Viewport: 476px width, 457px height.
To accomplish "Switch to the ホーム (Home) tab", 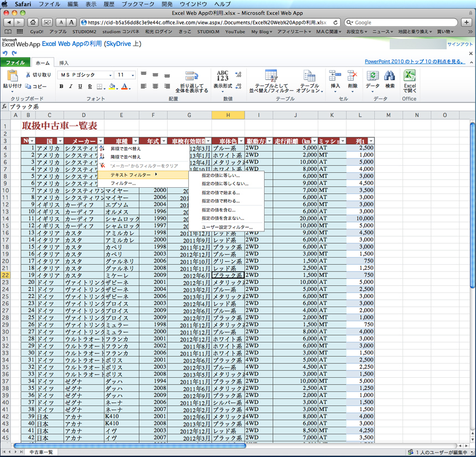I will pos(43,63).
